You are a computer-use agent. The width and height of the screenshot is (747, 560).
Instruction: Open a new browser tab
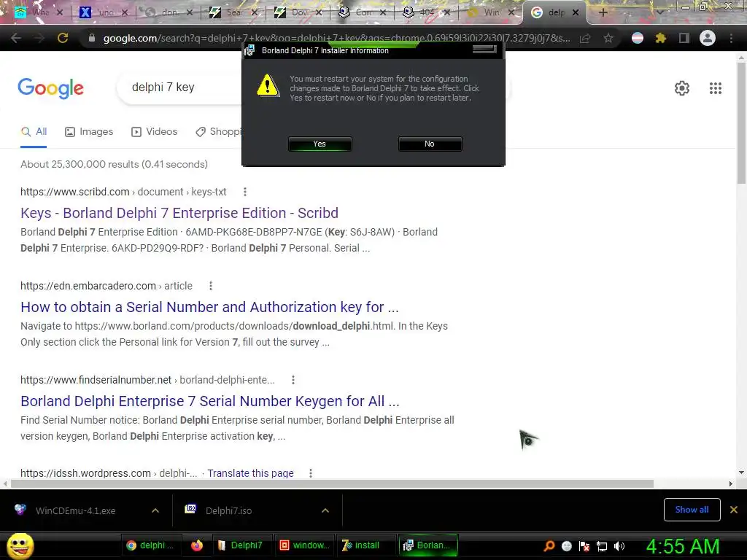(x=603, y=12)
